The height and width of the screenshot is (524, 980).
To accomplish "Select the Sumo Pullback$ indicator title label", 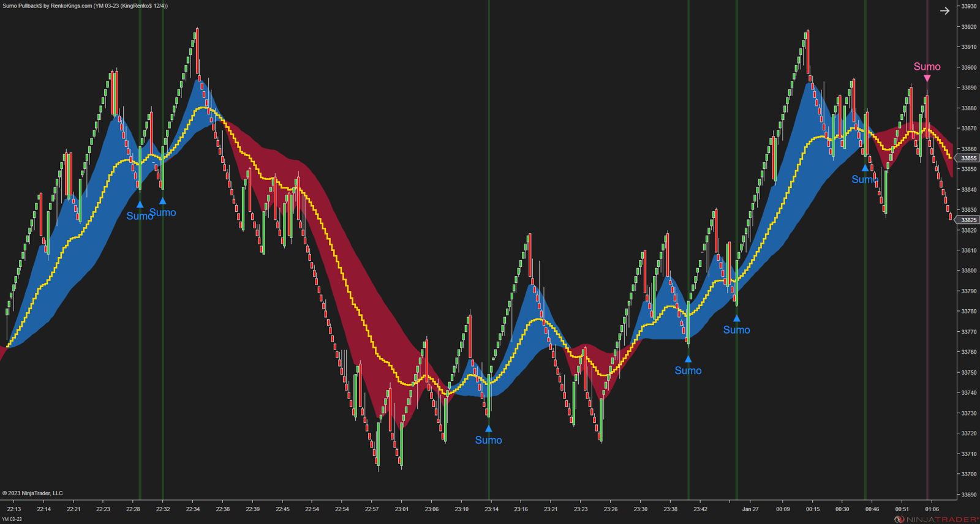I will coord(85,6).
